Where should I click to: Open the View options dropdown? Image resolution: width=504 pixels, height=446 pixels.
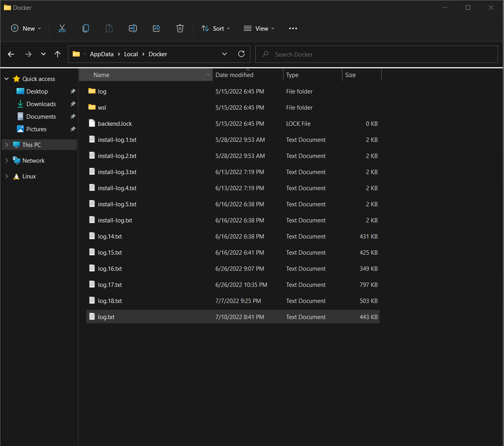[259, 28]
